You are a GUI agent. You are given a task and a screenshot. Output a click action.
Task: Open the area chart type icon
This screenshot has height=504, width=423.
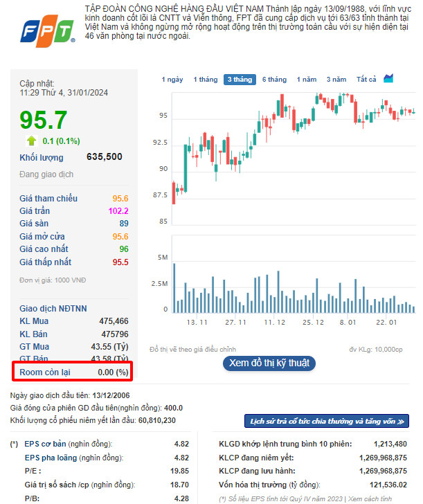tap(388, 78)
